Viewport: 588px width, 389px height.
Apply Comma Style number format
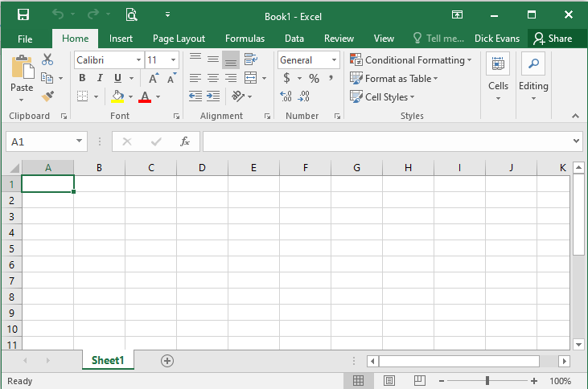coord(331,78)
